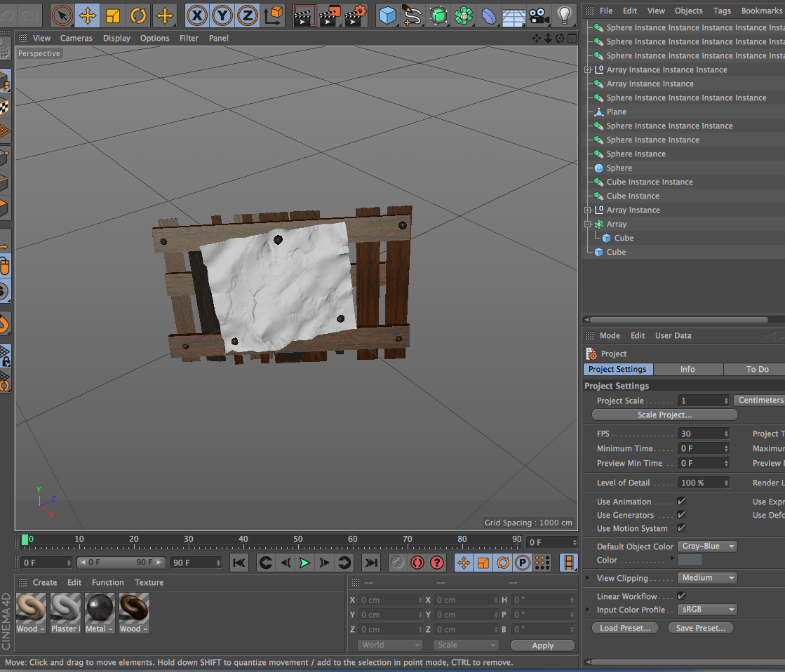
Task: Open the Cameras menu in viewport
Action: pyautogui.click(x=76, y=38)
